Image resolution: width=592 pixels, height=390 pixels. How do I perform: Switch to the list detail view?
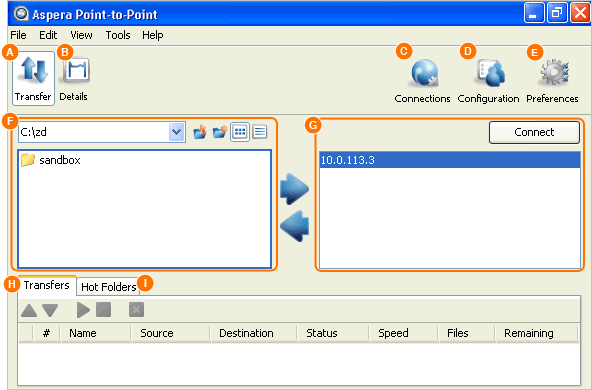click(260, 132)
